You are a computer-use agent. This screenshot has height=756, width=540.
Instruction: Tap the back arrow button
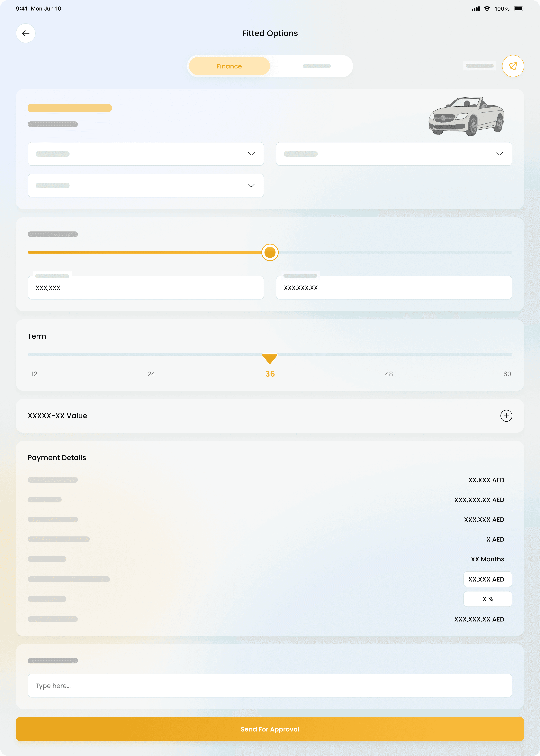point(26,33)
